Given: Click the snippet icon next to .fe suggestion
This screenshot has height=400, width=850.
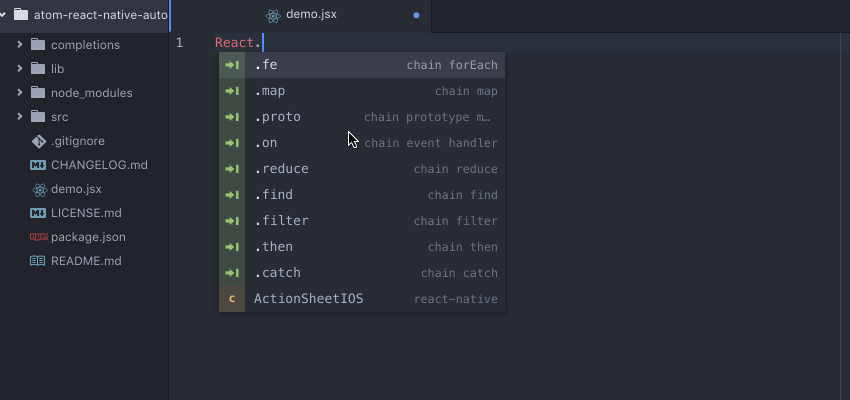Looking at the screenshot, I should point(232,65).
